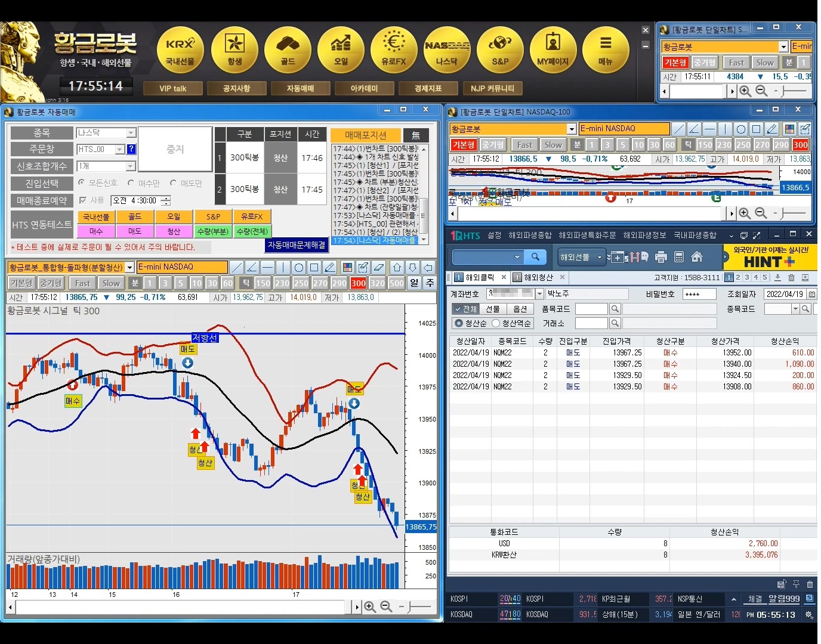
Task: Select the 매수만 radio option
Action: click(x=131, y=183)
